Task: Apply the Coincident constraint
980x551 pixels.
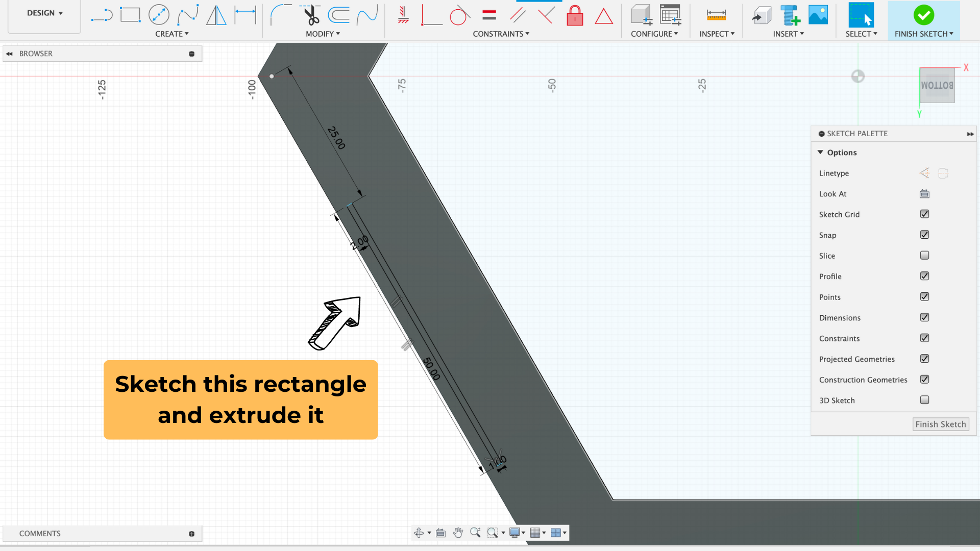Action: point(431,15)
